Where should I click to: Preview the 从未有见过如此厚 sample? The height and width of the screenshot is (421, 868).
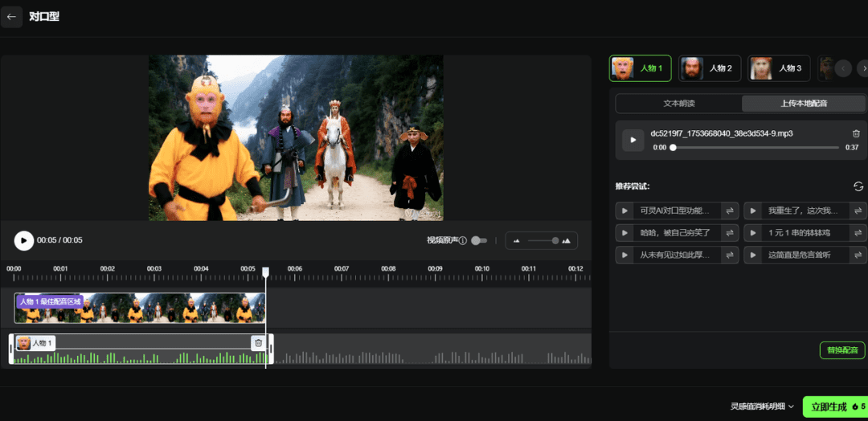[x=624, y=255]
